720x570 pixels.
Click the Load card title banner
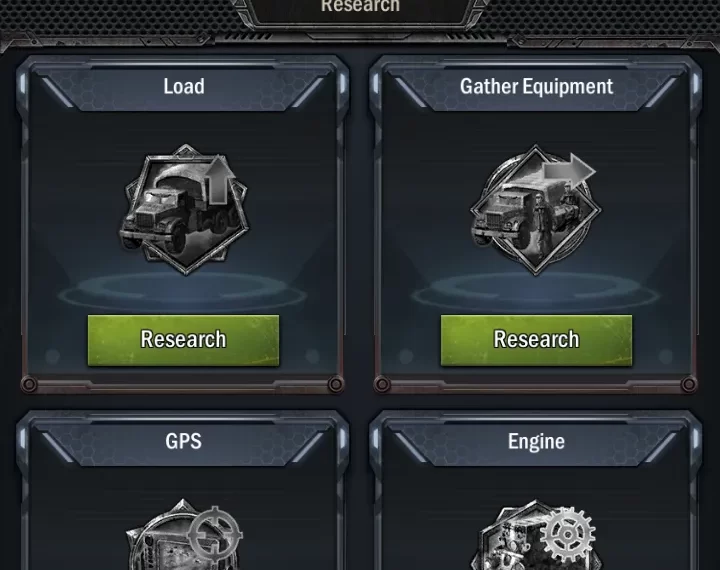(184, 87)
